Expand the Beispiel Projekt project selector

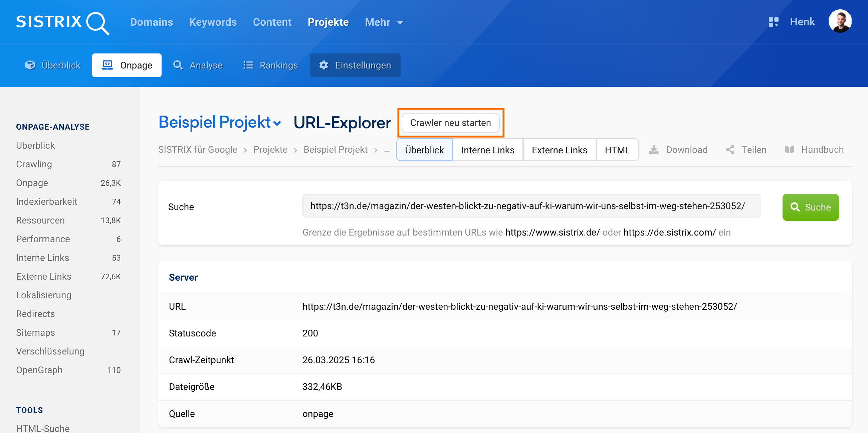(x=219, y=122)
